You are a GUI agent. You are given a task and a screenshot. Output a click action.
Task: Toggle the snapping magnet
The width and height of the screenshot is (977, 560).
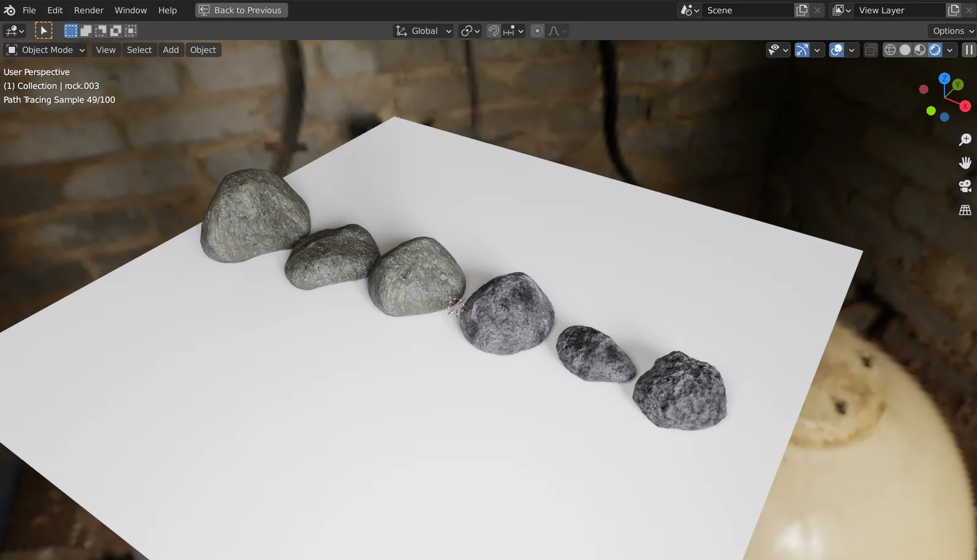click(x=493, y=31)
